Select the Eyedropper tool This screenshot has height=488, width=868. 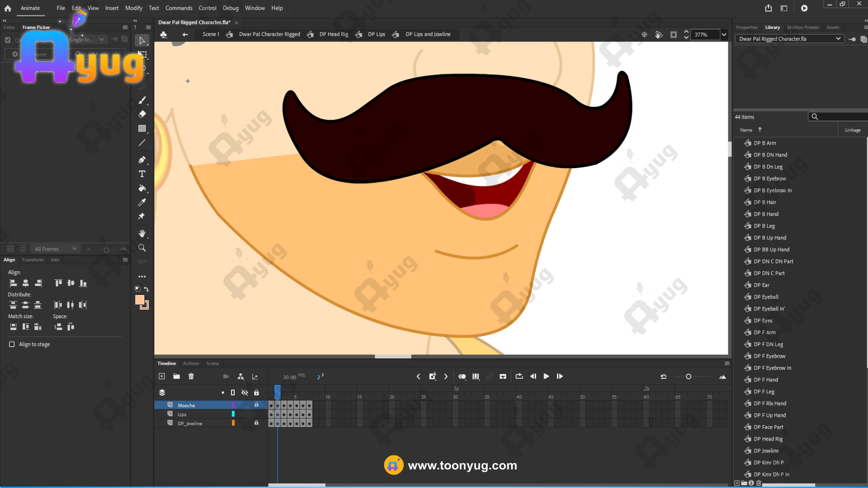click(x=142, y=202)
